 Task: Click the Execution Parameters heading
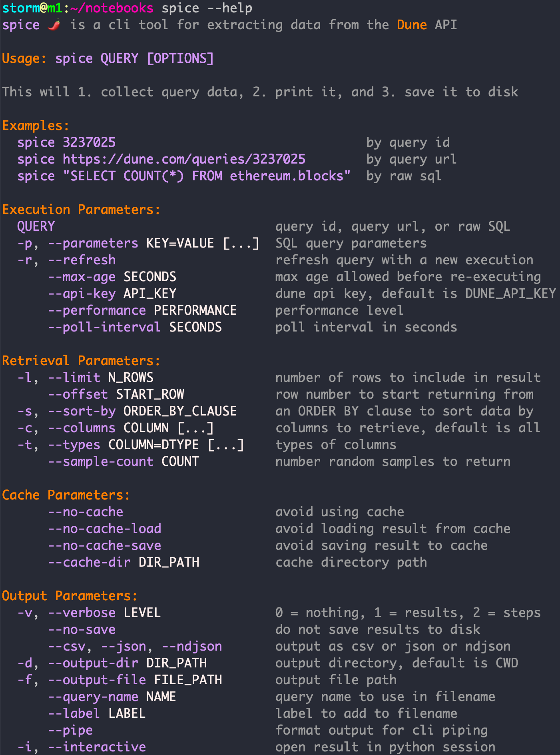81,210
